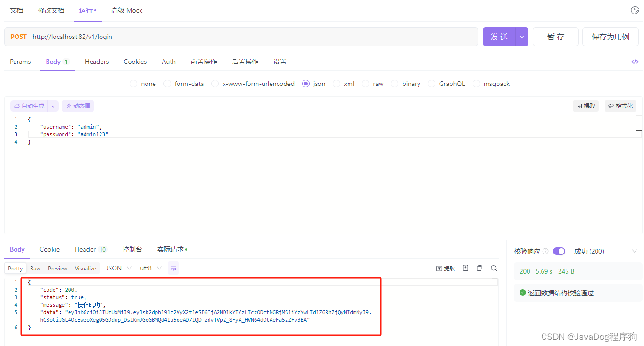Select the Preview view mode
This screenshot has height=346, width=644.
tap(58, 268)
